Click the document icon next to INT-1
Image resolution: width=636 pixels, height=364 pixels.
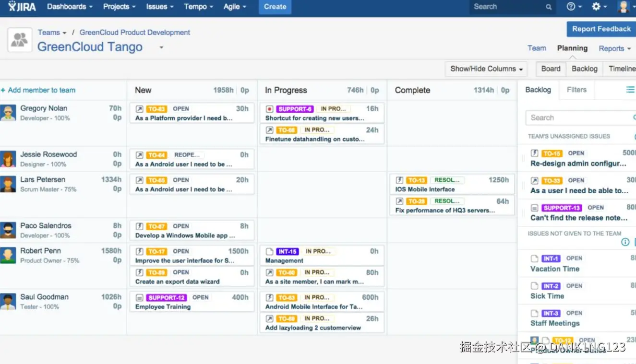coord(534,258)
